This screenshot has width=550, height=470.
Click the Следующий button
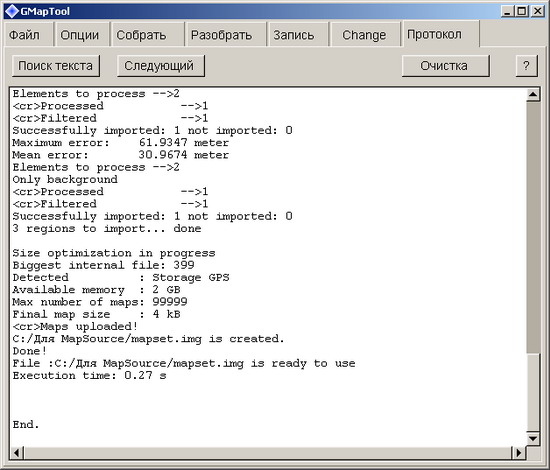click(161, 66)
